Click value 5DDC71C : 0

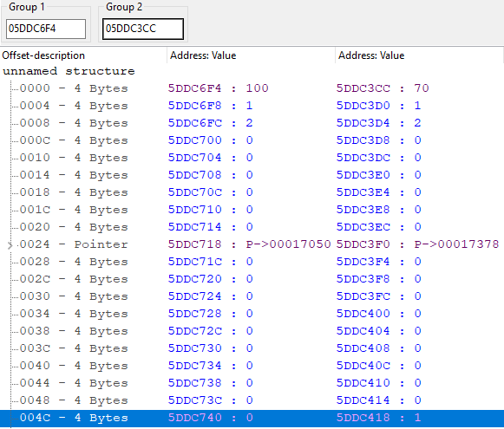tap(211, 262)
